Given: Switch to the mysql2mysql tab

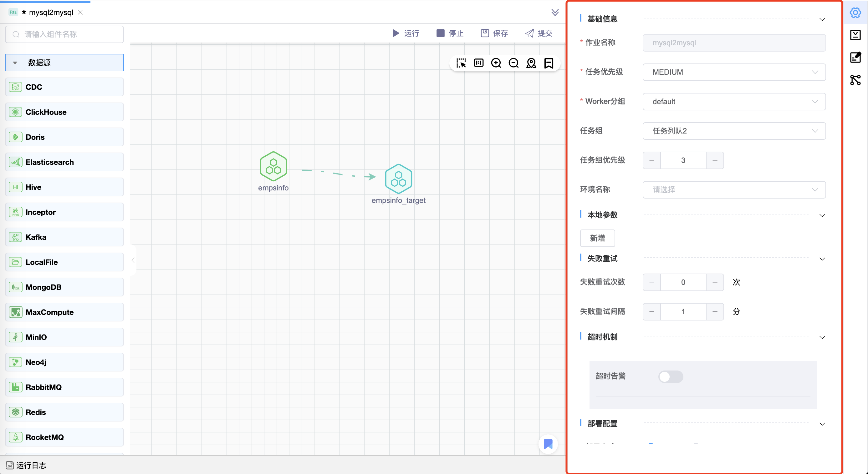Looking at the screenshot, I should [51, 13].
